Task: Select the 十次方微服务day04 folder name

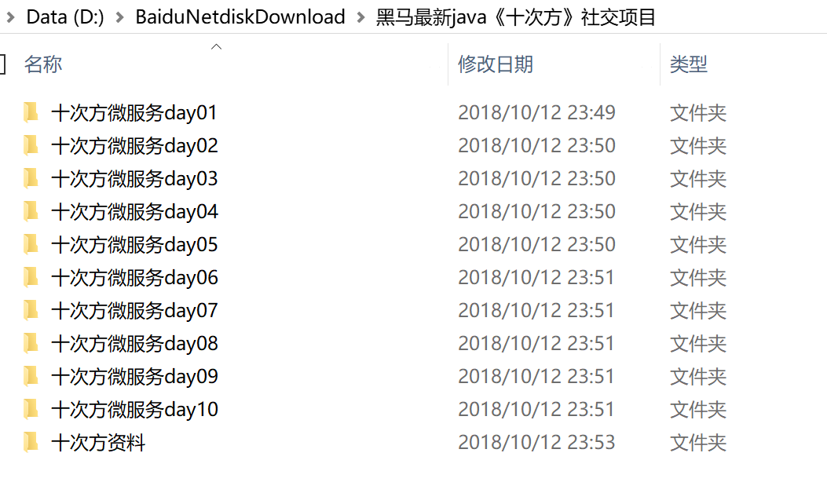Action: 134,211
